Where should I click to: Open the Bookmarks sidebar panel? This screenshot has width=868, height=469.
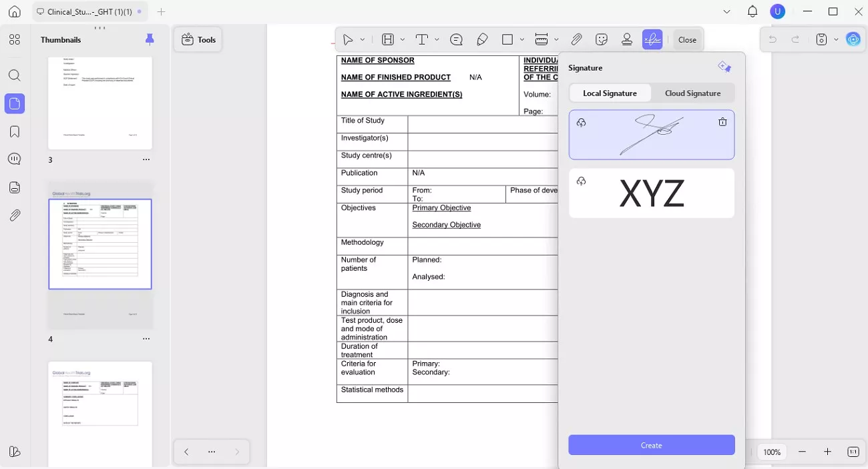[x=15, y=131]
